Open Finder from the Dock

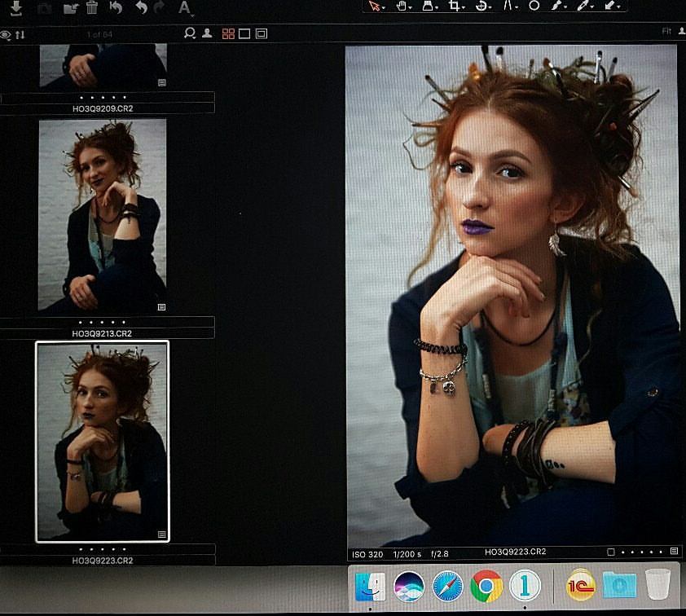tap(370, 586)
